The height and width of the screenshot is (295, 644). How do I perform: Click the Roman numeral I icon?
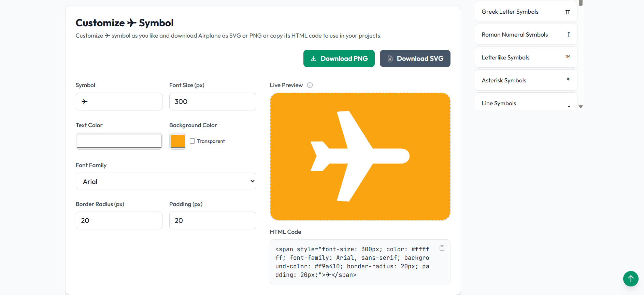pos(569,35)
